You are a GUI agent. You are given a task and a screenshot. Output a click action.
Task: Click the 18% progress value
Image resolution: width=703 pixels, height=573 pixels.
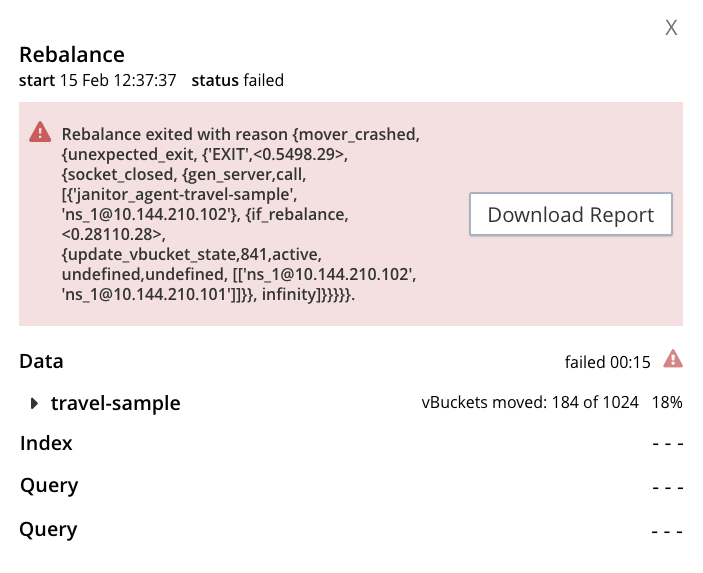(x=667, y=404)
